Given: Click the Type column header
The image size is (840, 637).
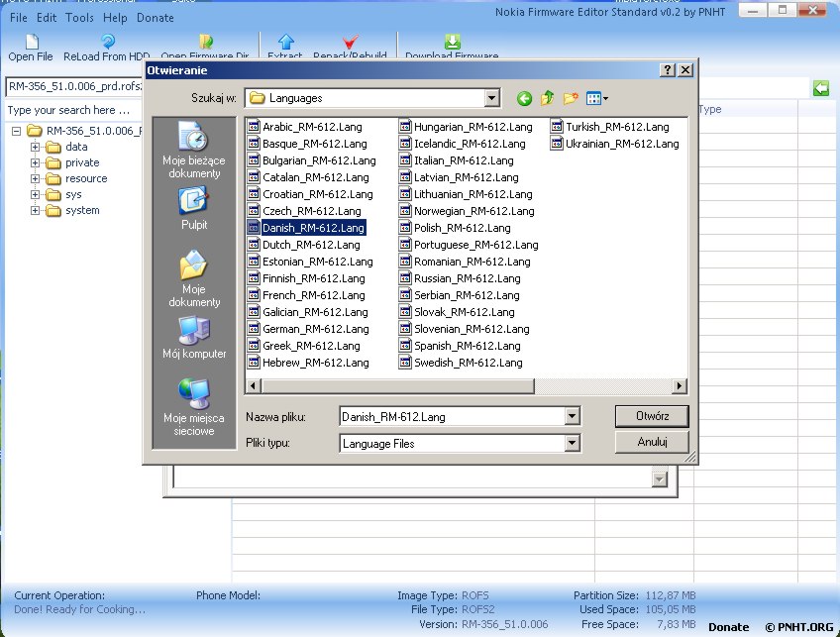Looking at the screenshot, I should click(x=710, y=109).
